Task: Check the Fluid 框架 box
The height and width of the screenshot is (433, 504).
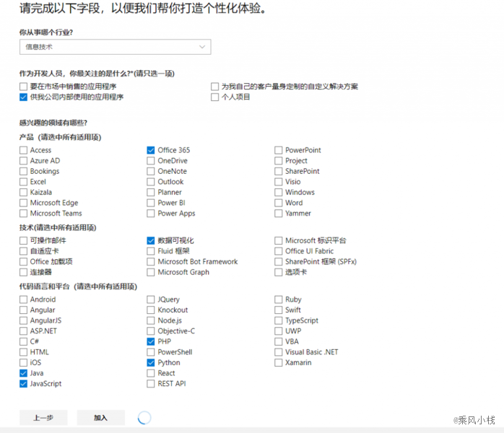Action: (150, 251)
